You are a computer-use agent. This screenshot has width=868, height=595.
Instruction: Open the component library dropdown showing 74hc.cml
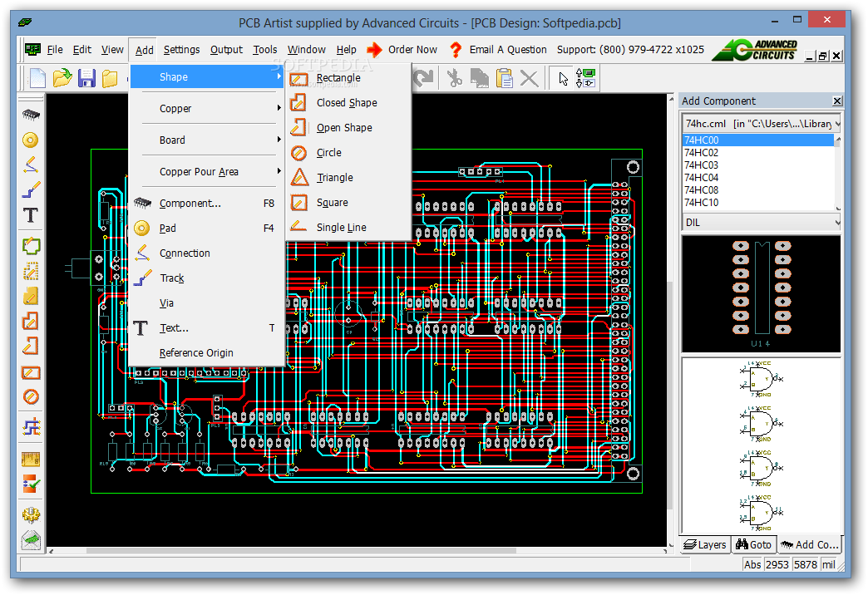761,124
